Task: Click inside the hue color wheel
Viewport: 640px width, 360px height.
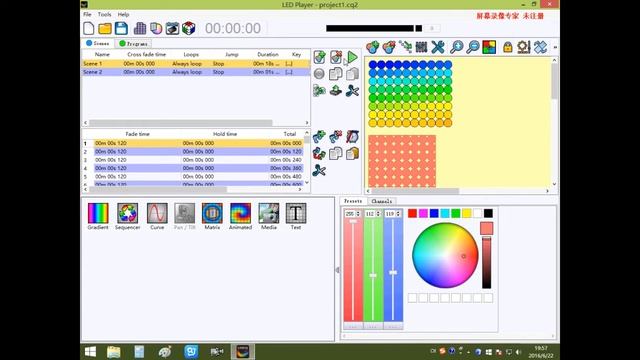Action: pyautogui.click(x=445, y=255)
